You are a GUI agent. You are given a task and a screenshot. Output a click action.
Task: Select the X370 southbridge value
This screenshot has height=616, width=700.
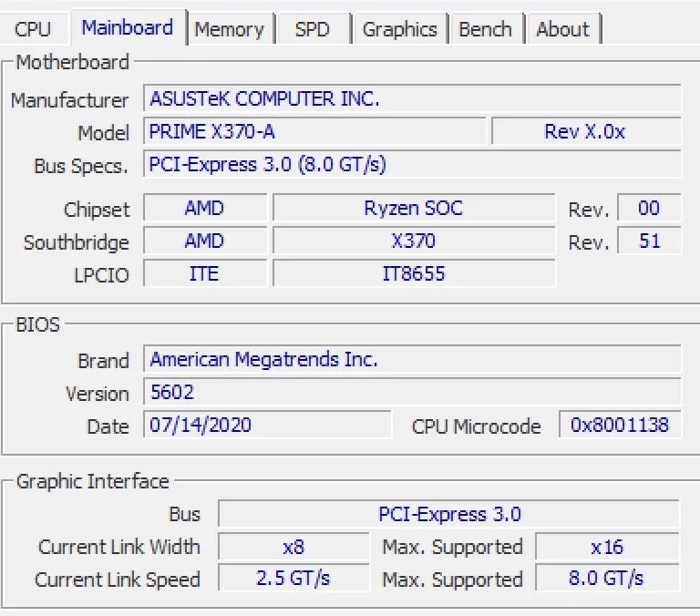click(x=414, y=241)
